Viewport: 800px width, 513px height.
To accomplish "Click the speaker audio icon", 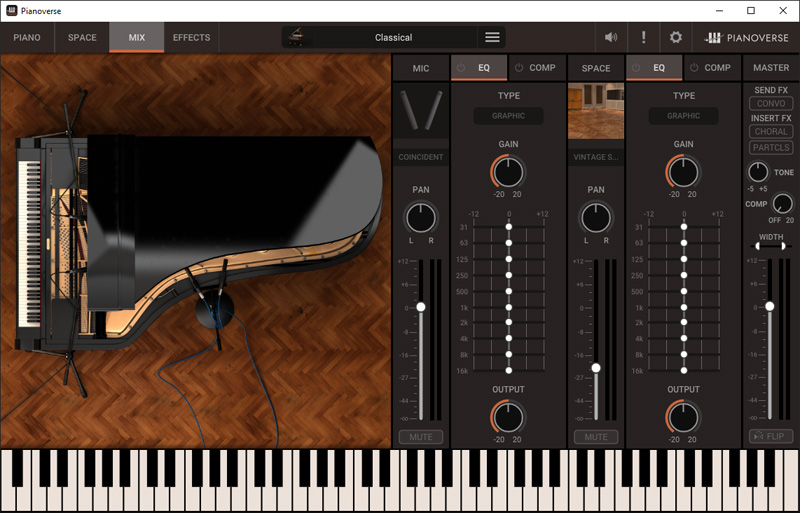I will click(x=611, y=37).
